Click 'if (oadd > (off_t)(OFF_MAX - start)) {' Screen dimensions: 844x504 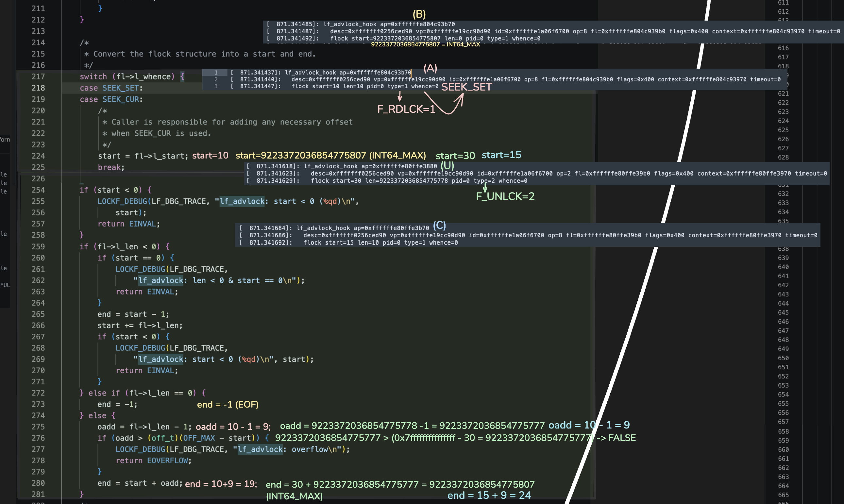[183, 438]
